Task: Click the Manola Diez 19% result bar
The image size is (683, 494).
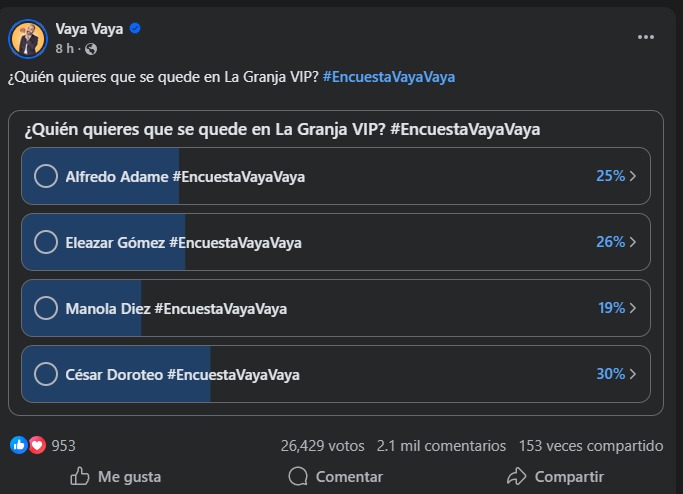Action: pos(336,308)
